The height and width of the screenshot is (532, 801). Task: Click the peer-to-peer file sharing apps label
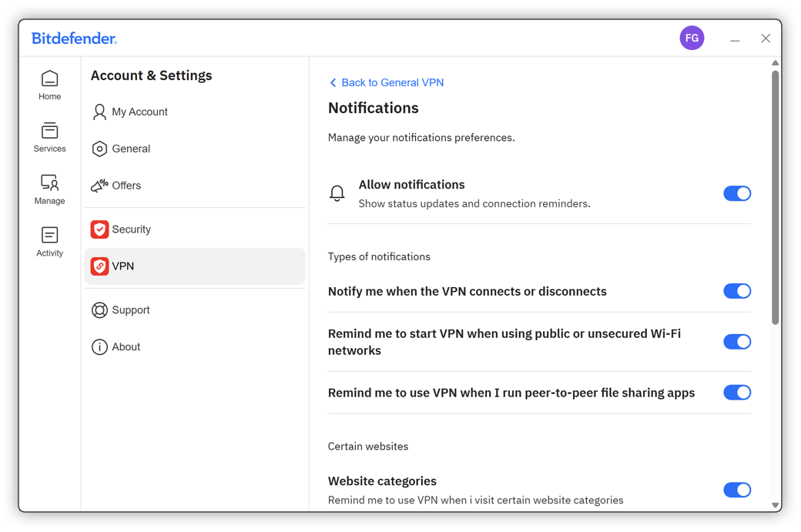tap(511, 393)
